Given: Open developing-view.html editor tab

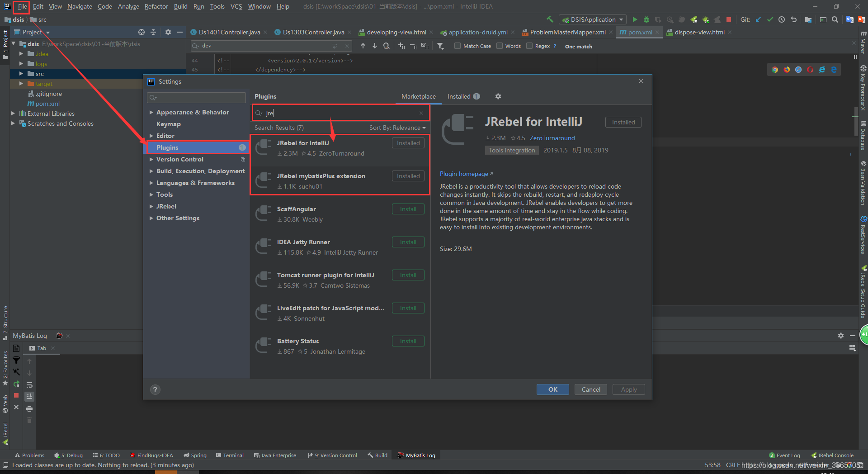Looking at the screenshot, I should [x=396, y=32].
